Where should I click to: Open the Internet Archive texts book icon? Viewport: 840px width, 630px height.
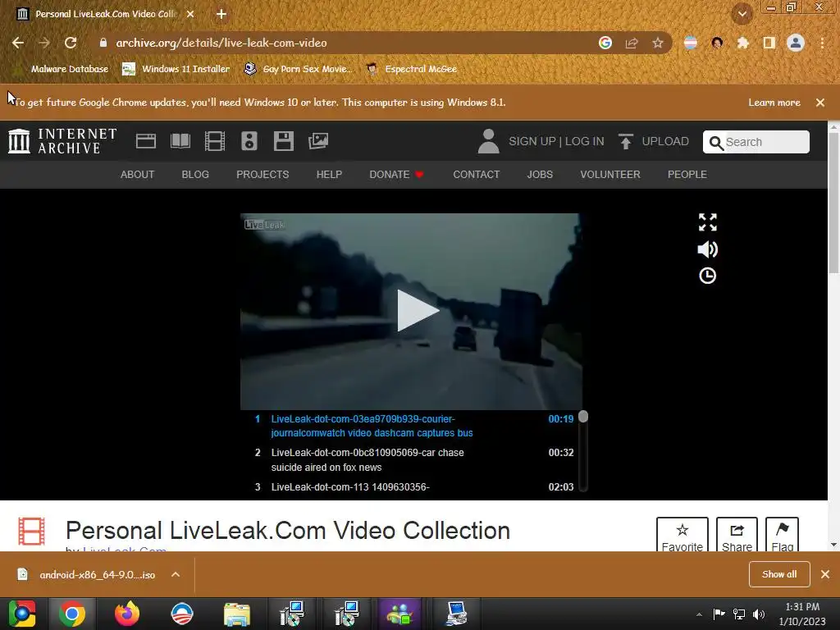coord(180,141)
